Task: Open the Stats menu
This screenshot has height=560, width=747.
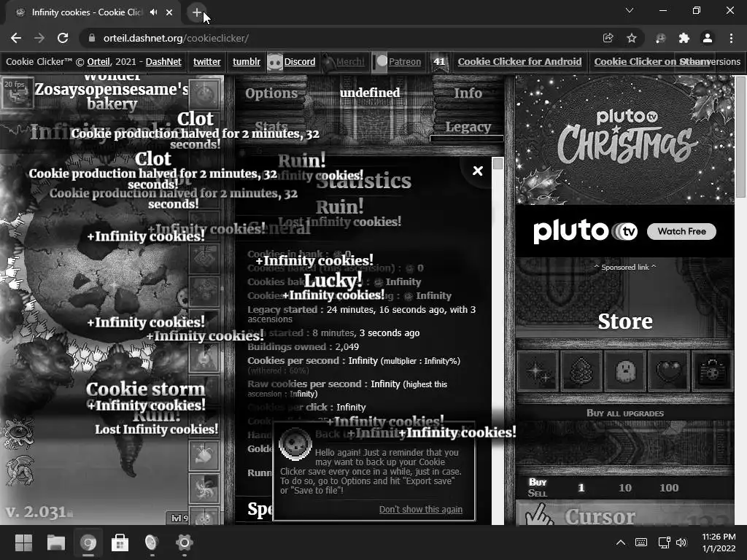Action: 271,127
